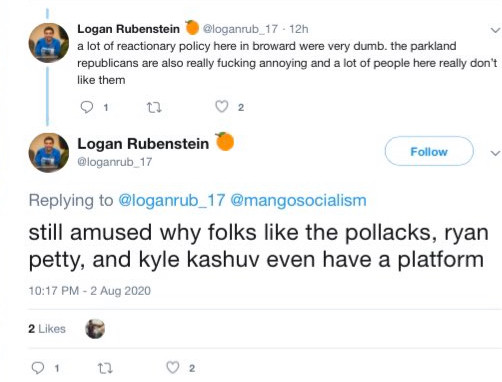The width and height of the screenshot is (502, 382).
Task: Reply to the first tweet about Broward policy
Action: pyautogui.click(x=87, y=107)
